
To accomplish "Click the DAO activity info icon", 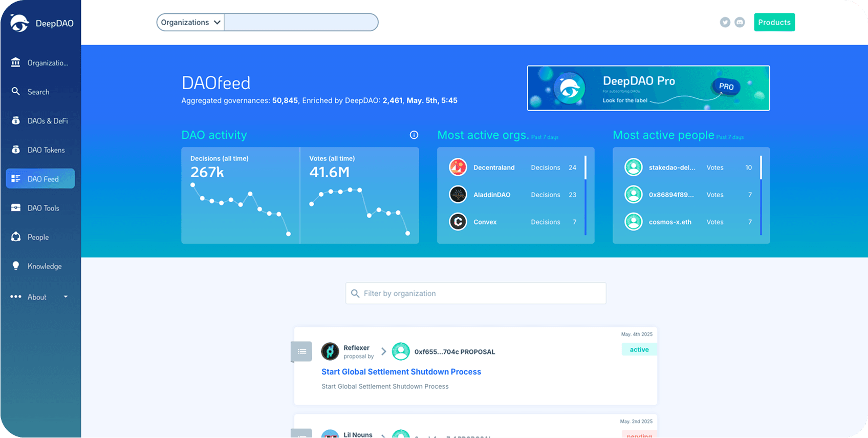I will coord(414,135).
